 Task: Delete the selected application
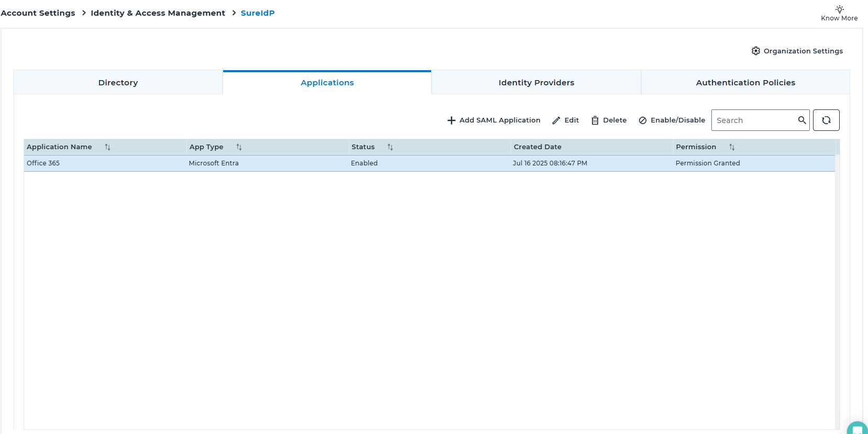[609, 120]
